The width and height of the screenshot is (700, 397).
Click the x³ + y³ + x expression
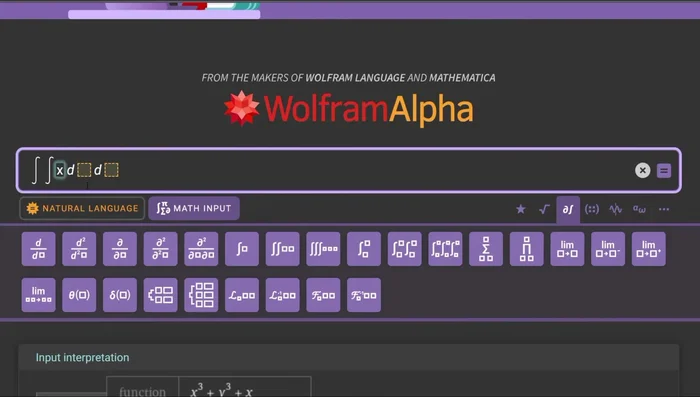tap(221, 390)
